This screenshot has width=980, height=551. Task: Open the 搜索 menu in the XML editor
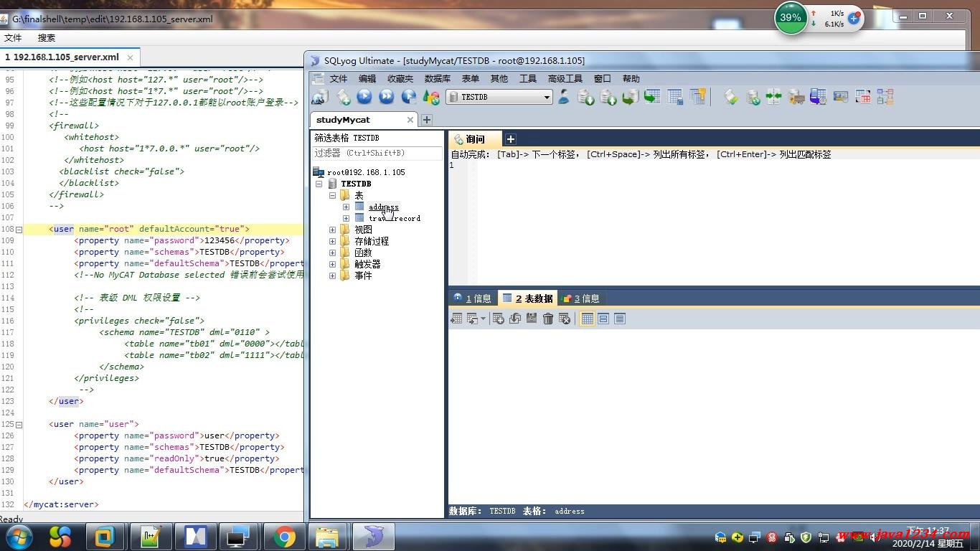point(47,38)
